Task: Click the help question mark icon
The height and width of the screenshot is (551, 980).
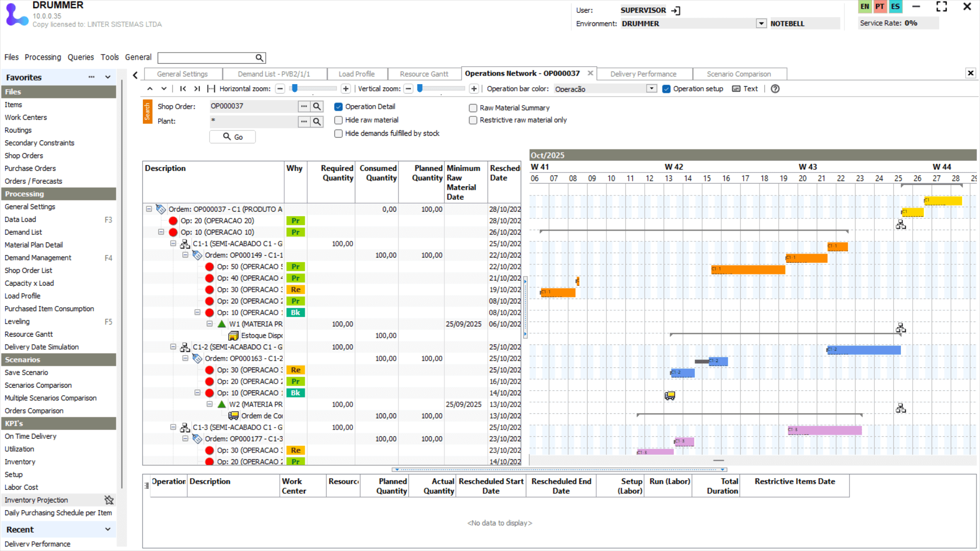Action: pos(775,89)
